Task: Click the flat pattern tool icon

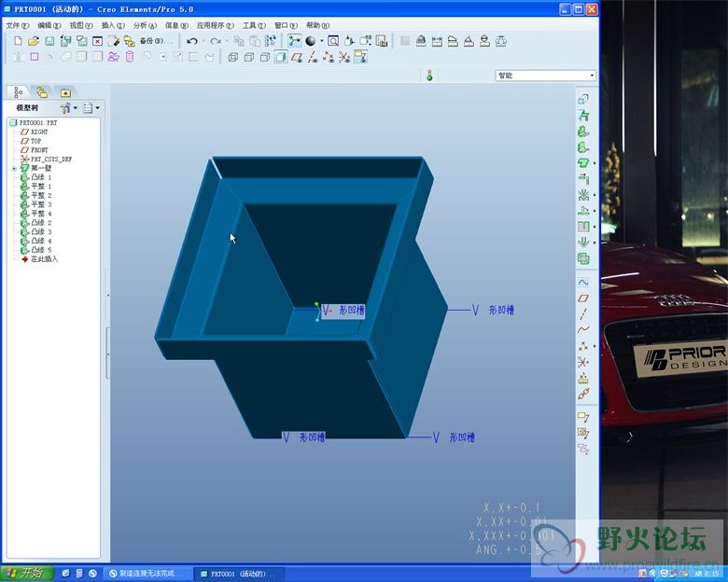Action: point(583,259)
